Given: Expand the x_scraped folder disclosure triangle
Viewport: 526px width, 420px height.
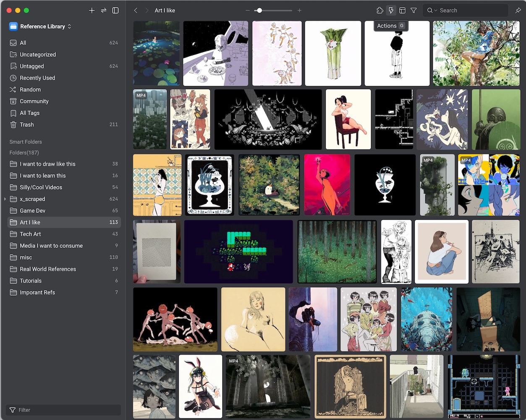Looking at the screenshot, I should click(x=4, y=199).
